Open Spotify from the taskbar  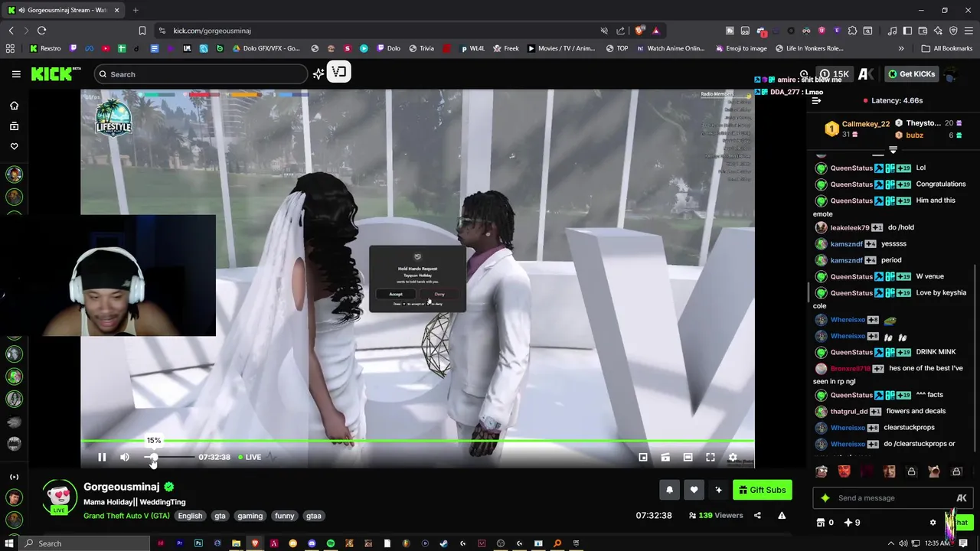pos(331,543)
